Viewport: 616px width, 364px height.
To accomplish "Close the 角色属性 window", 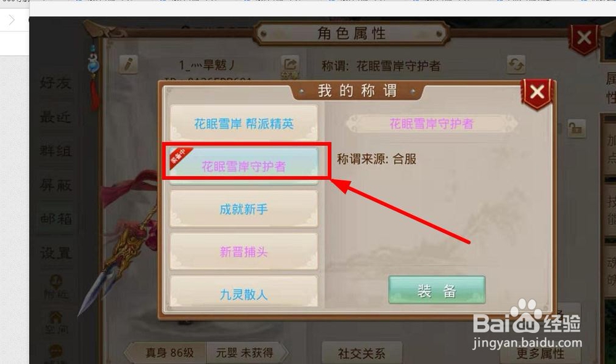I will tap(584, 38).
